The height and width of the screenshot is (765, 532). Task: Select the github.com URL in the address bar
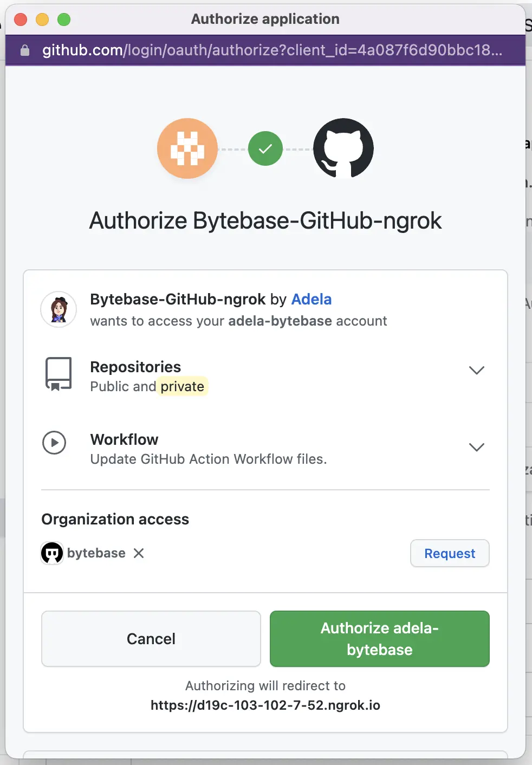(x=271, y=50)
